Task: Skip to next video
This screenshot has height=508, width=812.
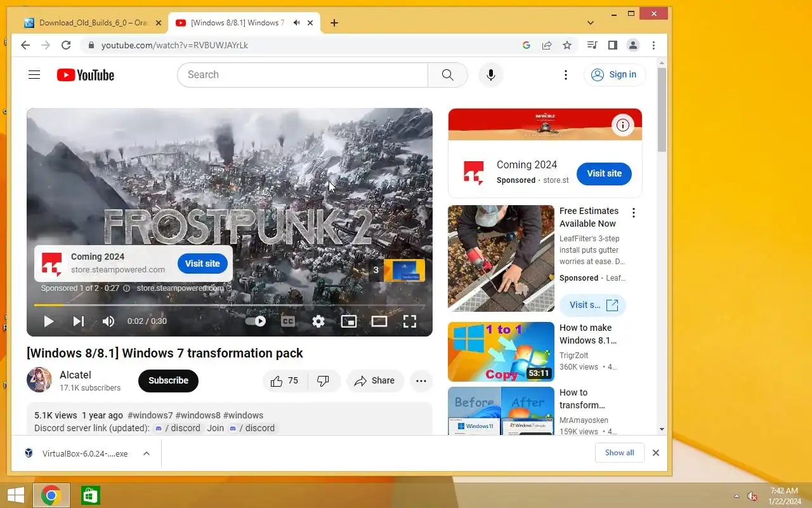Action: [x=79, y=321]
